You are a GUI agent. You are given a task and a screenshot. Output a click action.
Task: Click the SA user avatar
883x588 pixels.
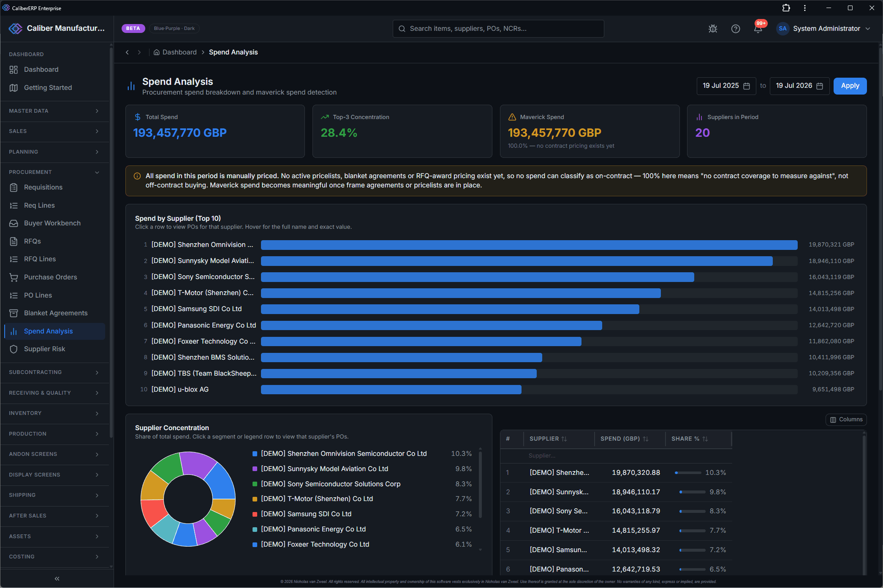click(x=782, y=29)
